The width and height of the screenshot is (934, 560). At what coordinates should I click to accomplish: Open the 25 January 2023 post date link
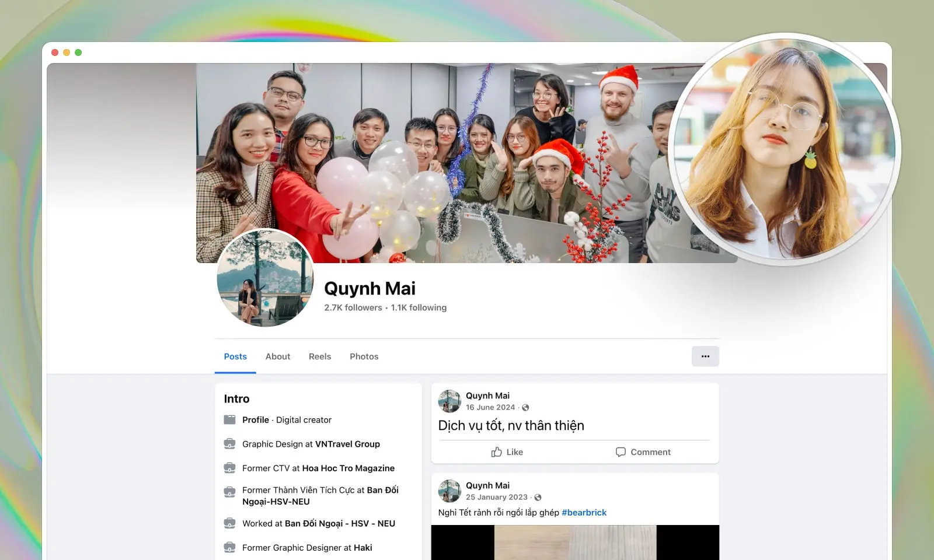[497, 498]
